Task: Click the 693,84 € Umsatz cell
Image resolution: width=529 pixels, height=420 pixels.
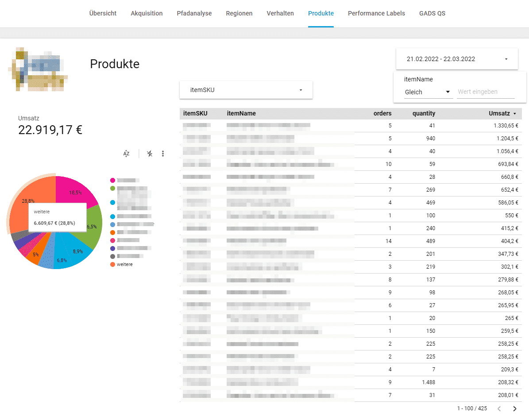Action: (x=508, y=164)
